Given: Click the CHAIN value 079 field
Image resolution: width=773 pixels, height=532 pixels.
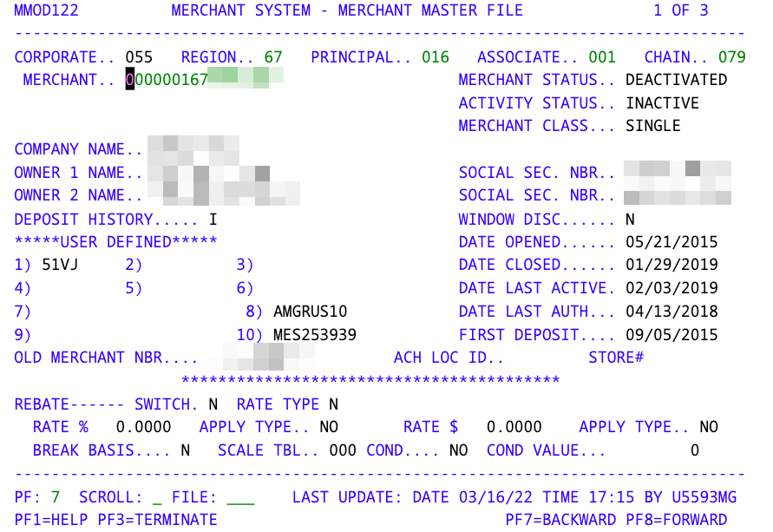Looking at the screenshot, I should 731,56.
